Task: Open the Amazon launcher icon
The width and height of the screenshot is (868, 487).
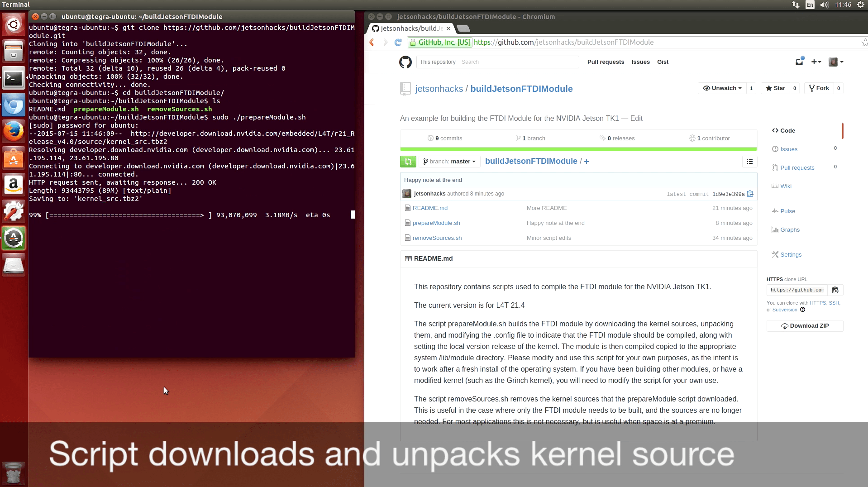Action: point(14,185)
